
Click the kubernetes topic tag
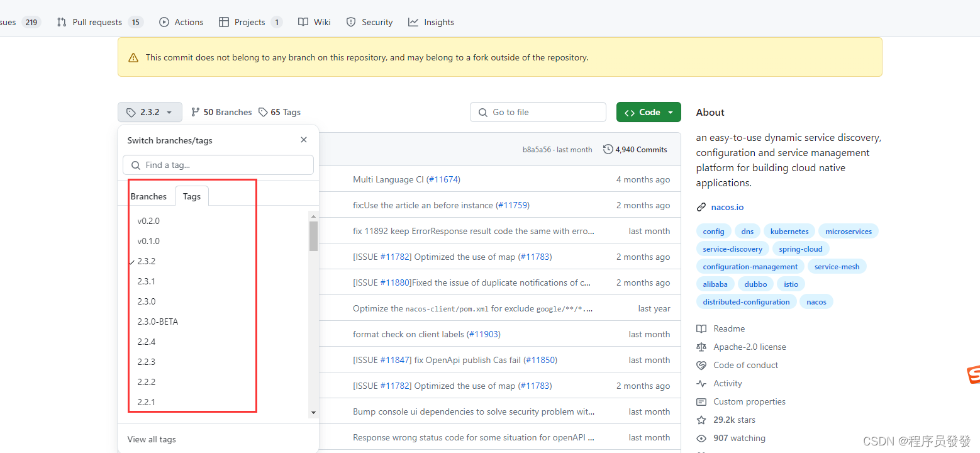tap(789, 232)
